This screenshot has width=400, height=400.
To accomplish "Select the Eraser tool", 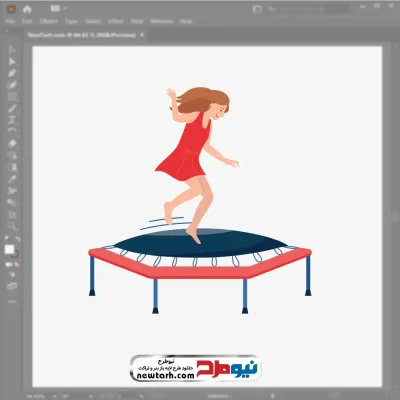I will click(12, 144).
